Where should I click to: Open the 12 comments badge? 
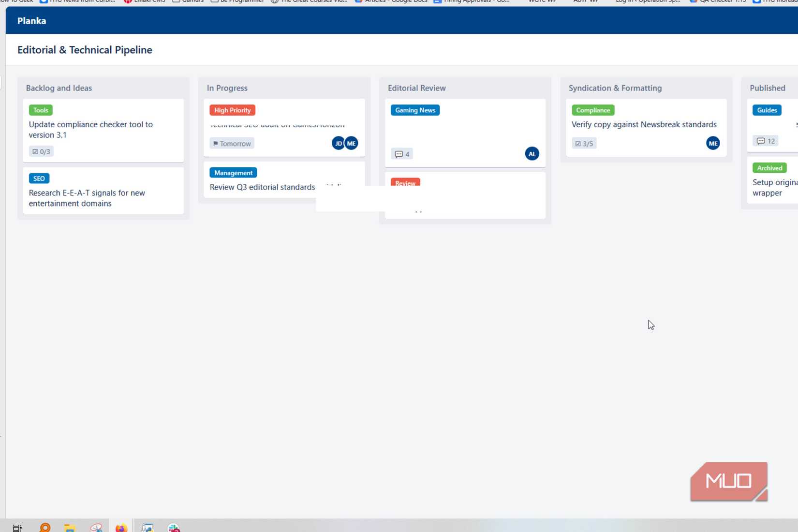766,141
